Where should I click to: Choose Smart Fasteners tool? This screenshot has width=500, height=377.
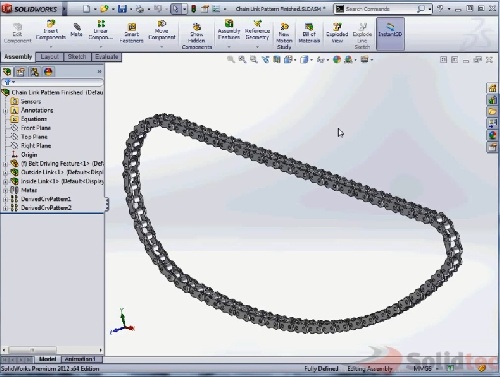pyautogui.click(x=132, y=33)
